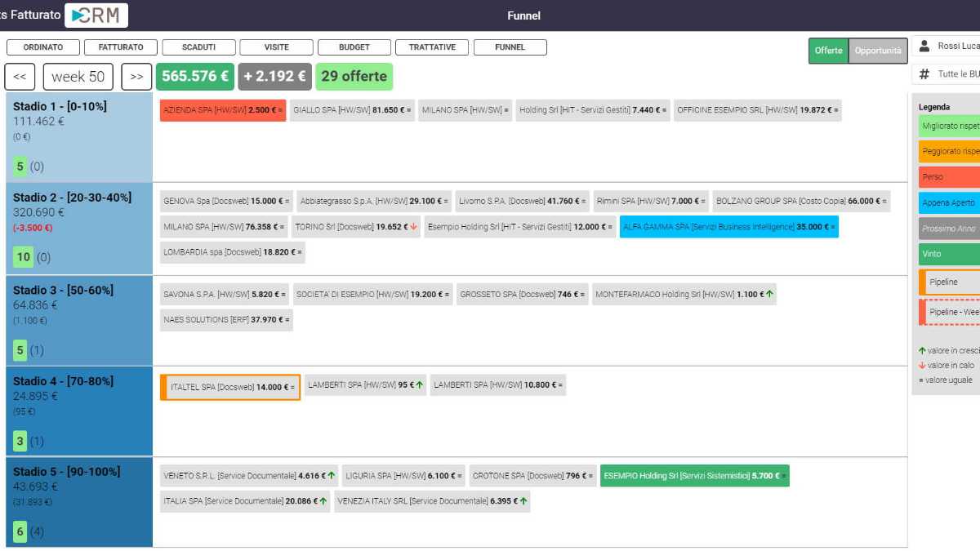Image resolution: width=980 pixels, height=551 pixels.
Task: Open the ORDINATO tab
Action: pos(43,47)
